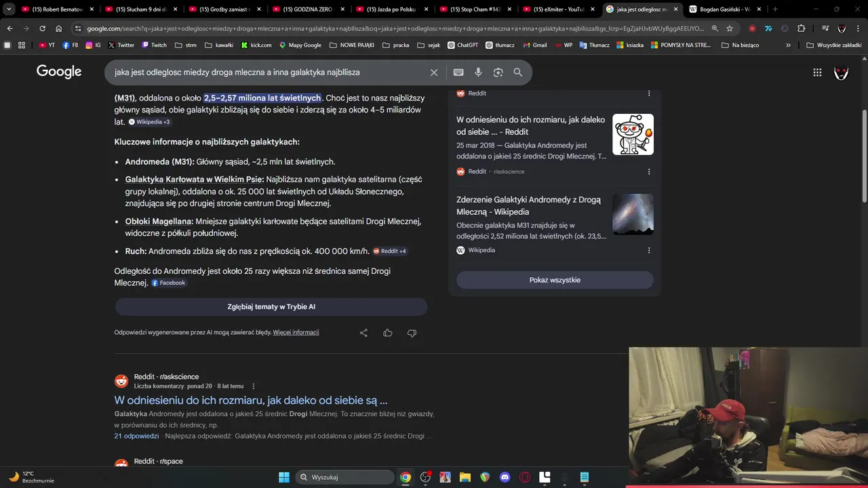868x488 pixels.
Task: Open the NOWE PAJĄKI bookmarks folder
Action: 353,45
